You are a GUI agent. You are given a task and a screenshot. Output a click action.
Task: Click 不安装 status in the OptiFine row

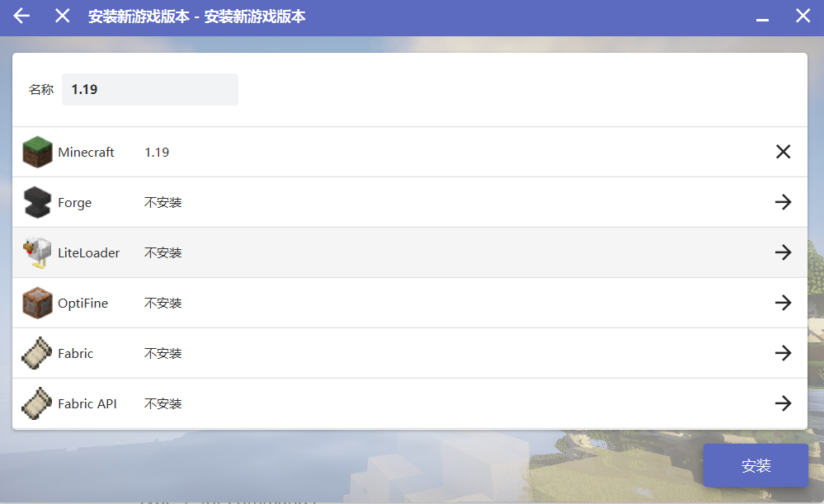pos(163,304)
